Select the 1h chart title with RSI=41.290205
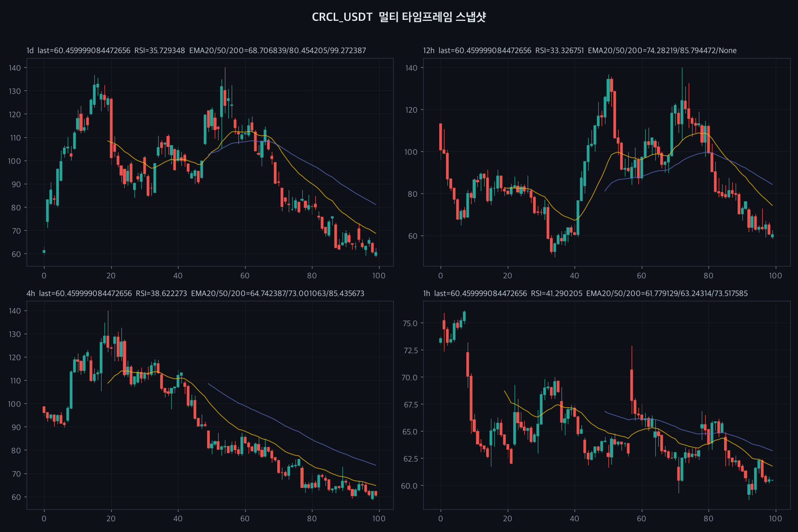 [585, 293]
